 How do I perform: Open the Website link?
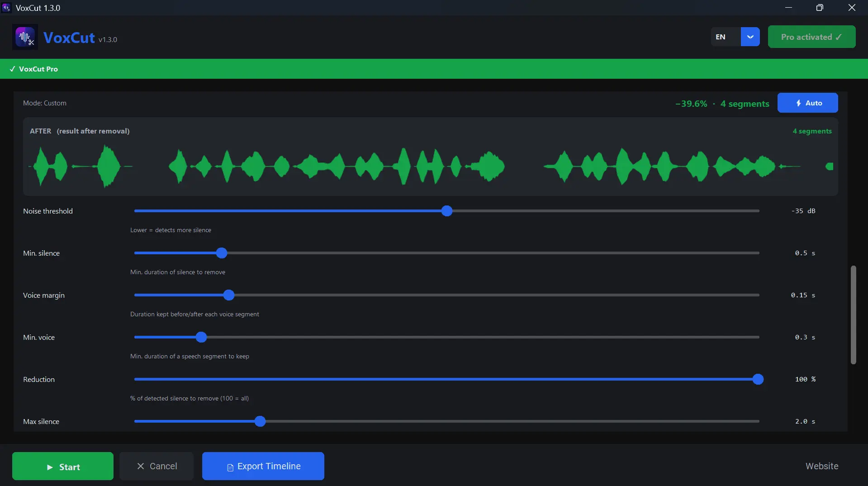[822, 466]
